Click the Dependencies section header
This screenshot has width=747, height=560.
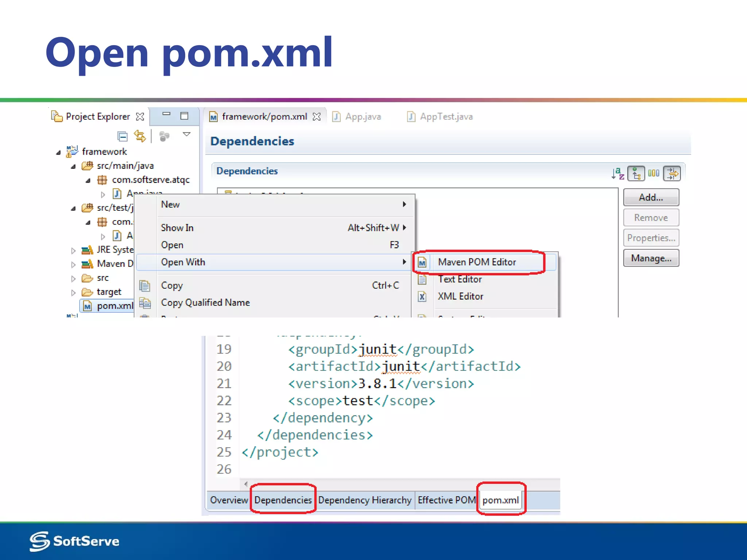click(x=247, y=171)
